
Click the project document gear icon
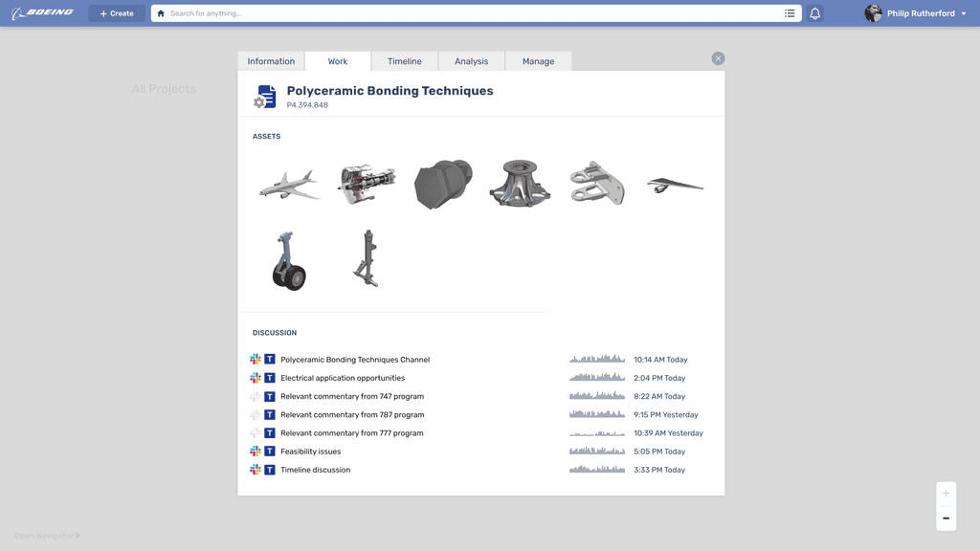(265, 97)
